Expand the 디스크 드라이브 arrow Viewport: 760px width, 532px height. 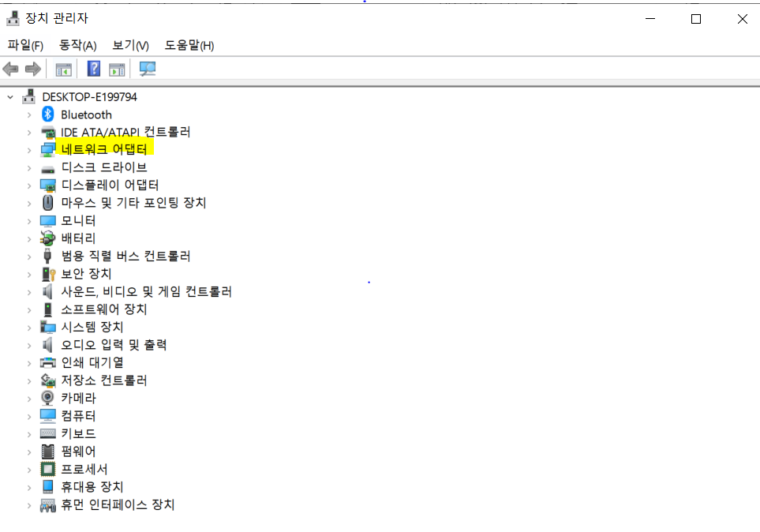pyautogui.click(x=29, y=168)
